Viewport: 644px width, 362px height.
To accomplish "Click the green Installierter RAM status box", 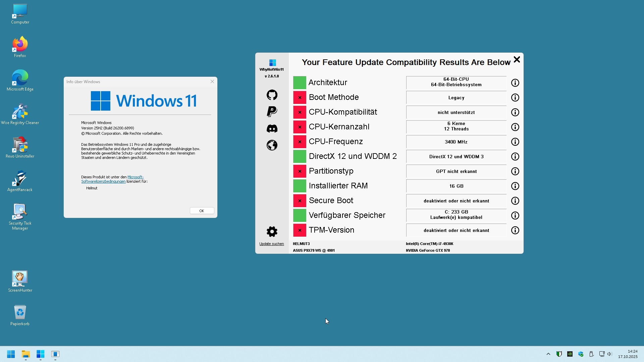I will point(300,186).
